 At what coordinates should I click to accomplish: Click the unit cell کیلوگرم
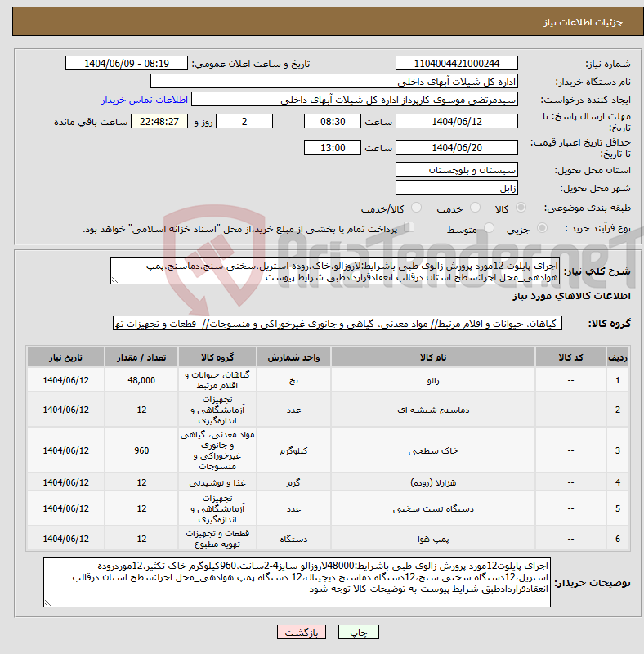click(x=293, y=450)
